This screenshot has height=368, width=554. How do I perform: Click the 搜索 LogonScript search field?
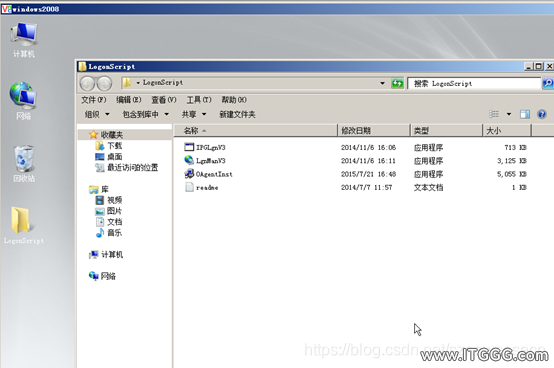point(474,84)
